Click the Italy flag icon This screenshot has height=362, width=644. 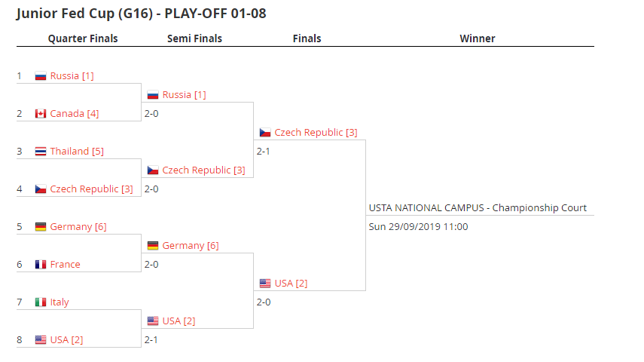[40, 302]
